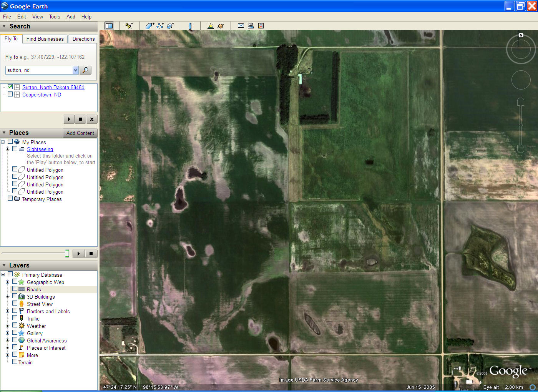
Task: Click the N north marker on compass
Action: coord(521,35)
